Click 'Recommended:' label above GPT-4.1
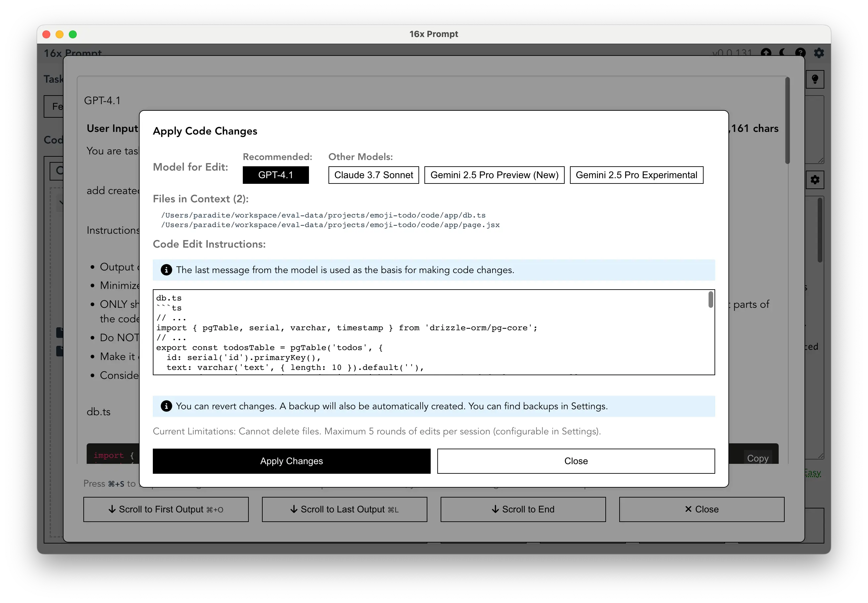 tap(278, 156)
